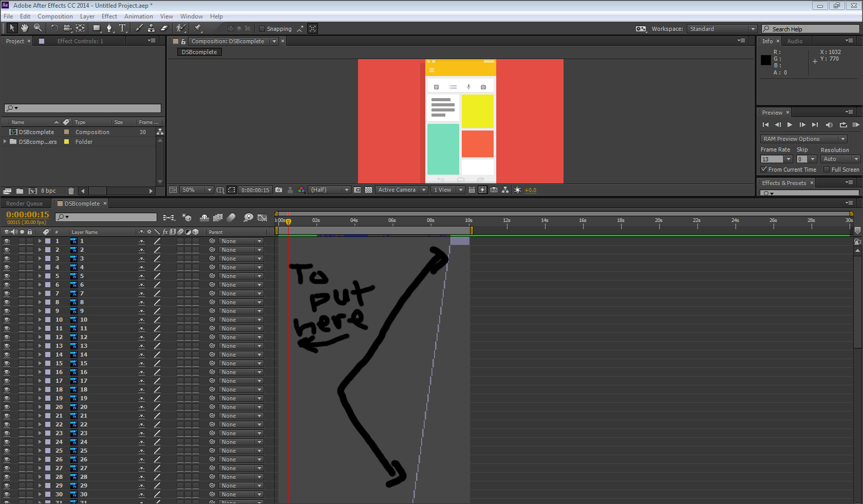863x504 pixels.
Task: Play the preview
Action: (x=790, y=125)
